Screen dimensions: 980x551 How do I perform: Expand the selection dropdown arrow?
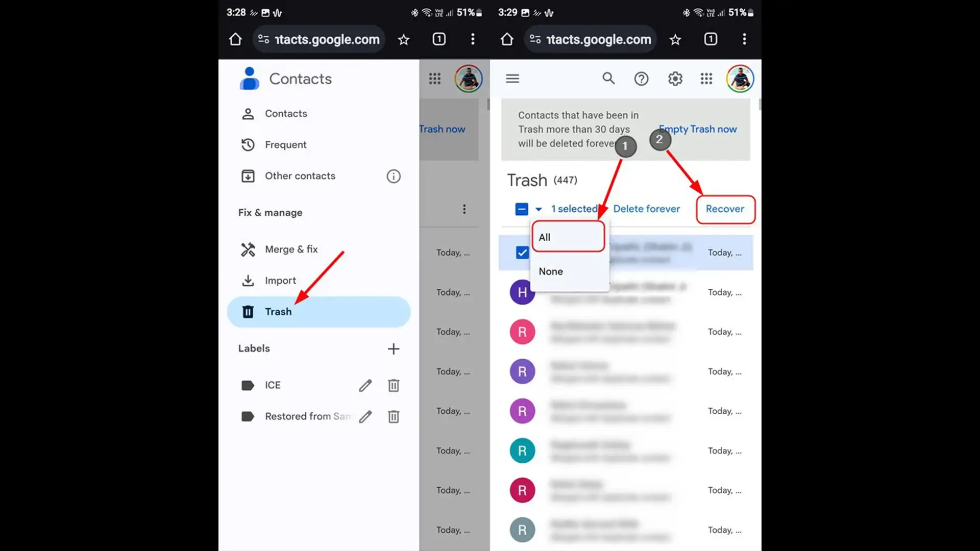point(538,209)
